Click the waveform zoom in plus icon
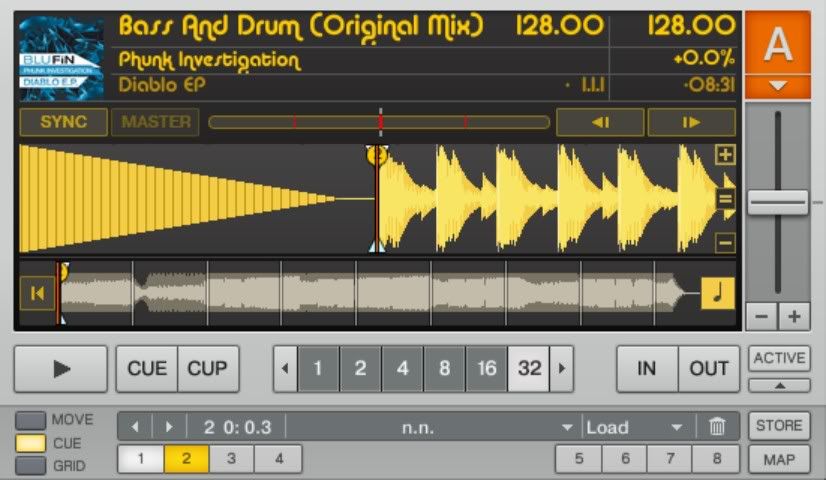826x480 pixels. [x=725, y=155]
